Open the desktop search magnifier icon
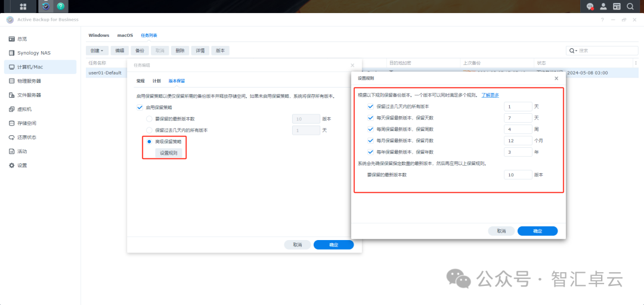Image resolution: width=644 pixels, height=305 pixels. click(630, 6)
